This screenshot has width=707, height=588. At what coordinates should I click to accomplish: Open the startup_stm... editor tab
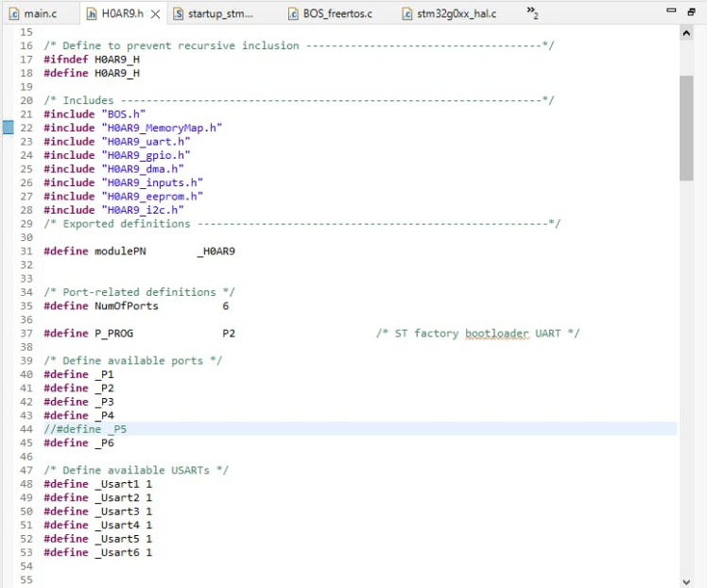coord(220,13)
